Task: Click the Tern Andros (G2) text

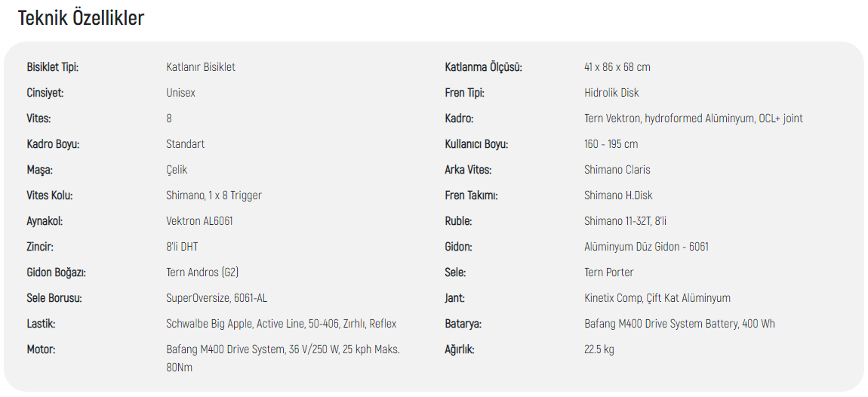Action: [x=202, y=272]
